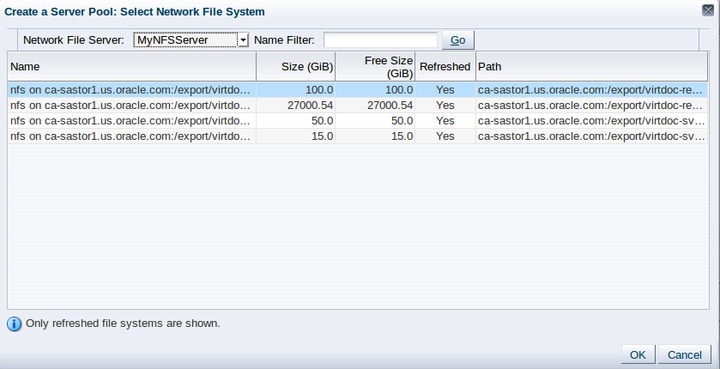Sort by Size (GiB) column header
Image resolution: width=720 pixels, height=369 pixels.
click(296, 67)
